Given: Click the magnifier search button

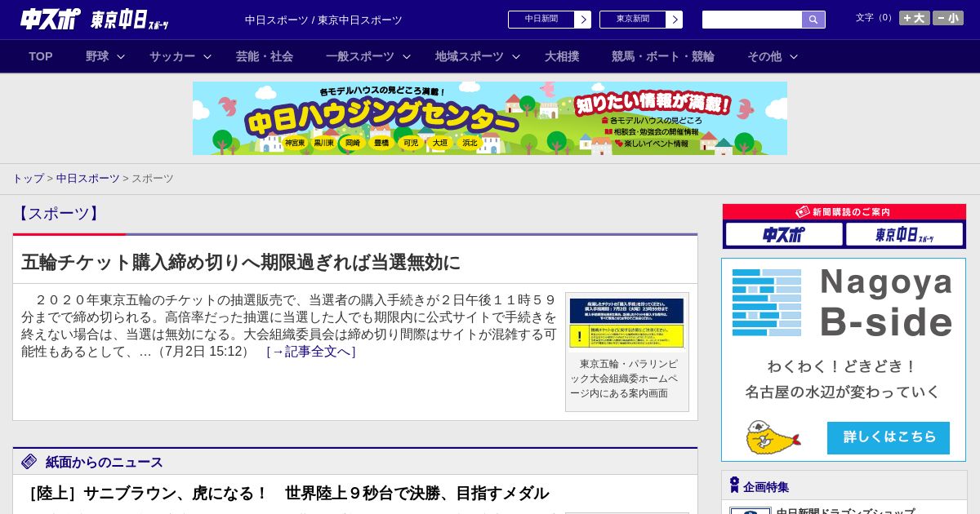Looking at the screenshot, I should [x=813, y=20].
